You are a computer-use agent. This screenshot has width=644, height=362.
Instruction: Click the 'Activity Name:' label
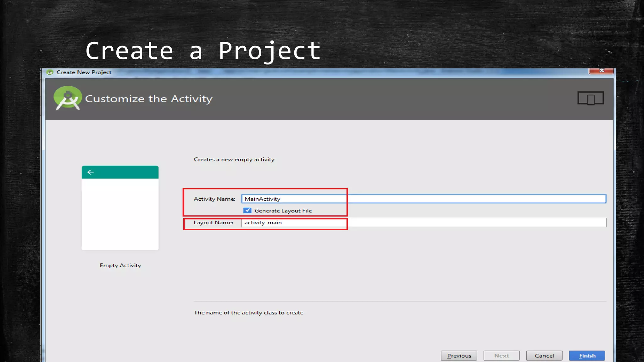(214, 199)
